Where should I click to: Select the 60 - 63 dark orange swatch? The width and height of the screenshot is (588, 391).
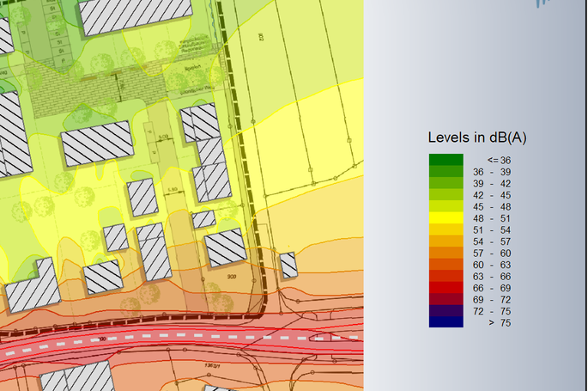pos(446,264)
